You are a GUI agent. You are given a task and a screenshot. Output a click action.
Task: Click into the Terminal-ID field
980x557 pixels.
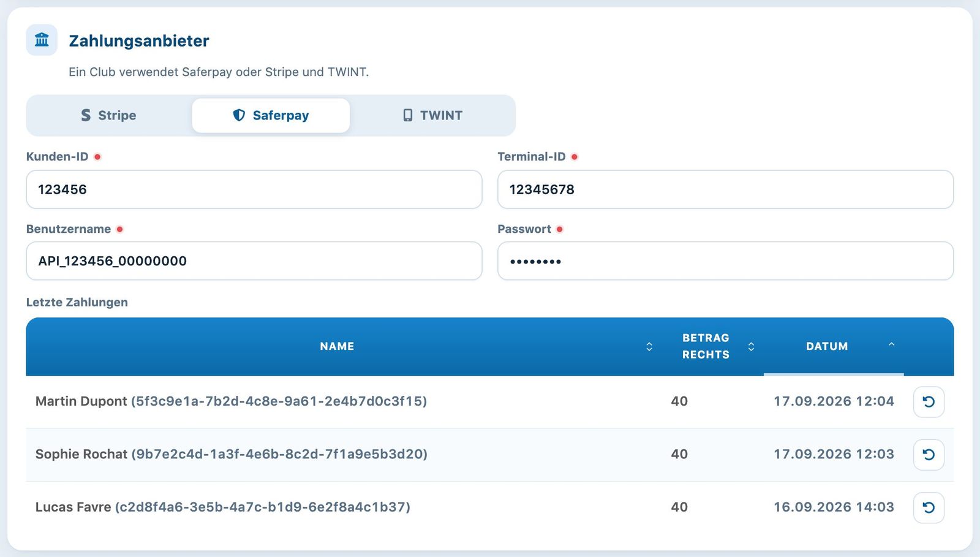point(725,189)
